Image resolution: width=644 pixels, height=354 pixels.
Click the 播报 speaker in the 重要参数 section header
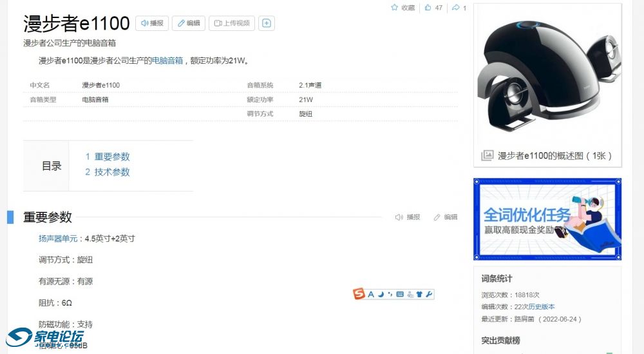[408, 217]
